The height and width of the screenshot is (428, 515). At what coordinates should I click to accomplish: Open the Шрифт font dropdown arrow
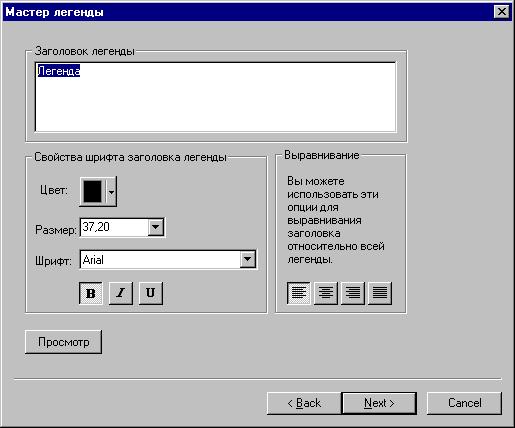[x=248, y=259]
